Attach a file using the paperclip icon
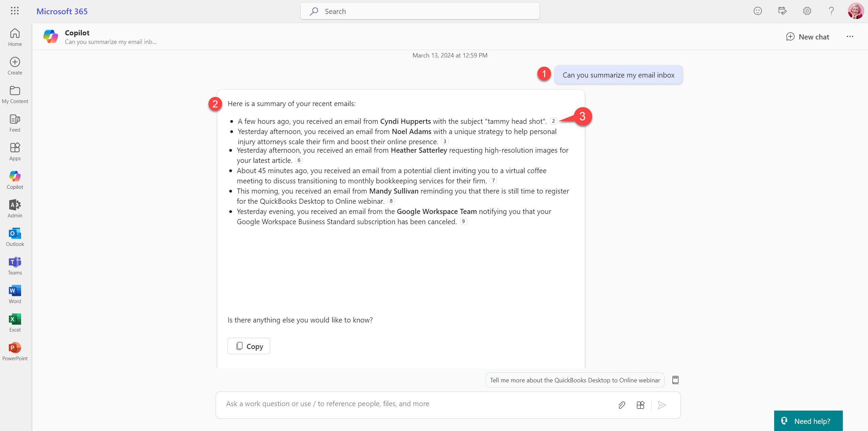 click(622, 405)
